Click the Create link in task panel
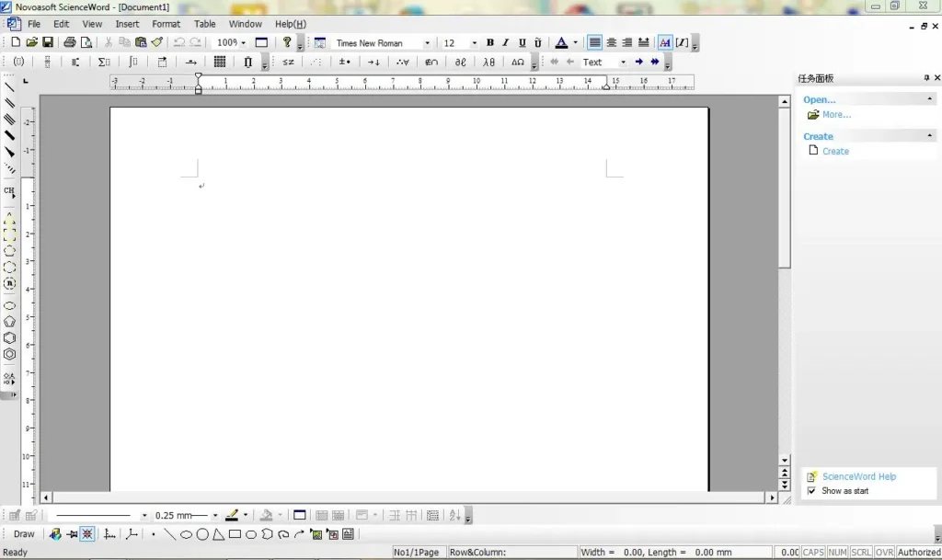942x560 pixels. 835,151
